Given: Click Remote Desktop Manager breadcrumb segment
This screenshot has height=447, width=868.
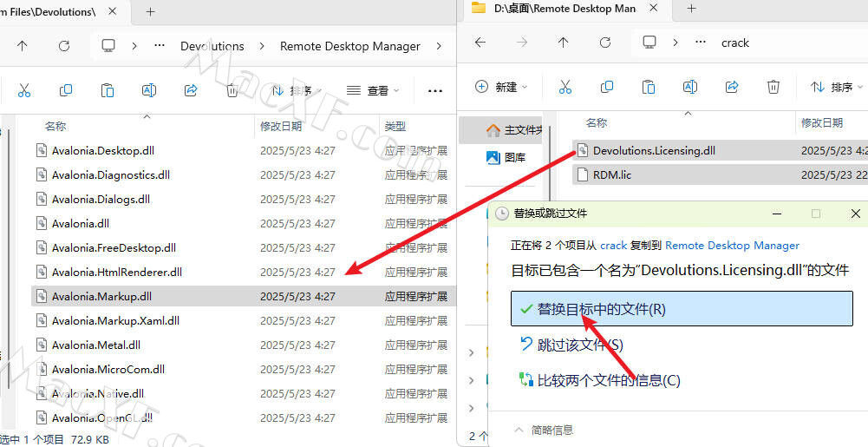Looking at the screenshot, I should pos(349,47).
